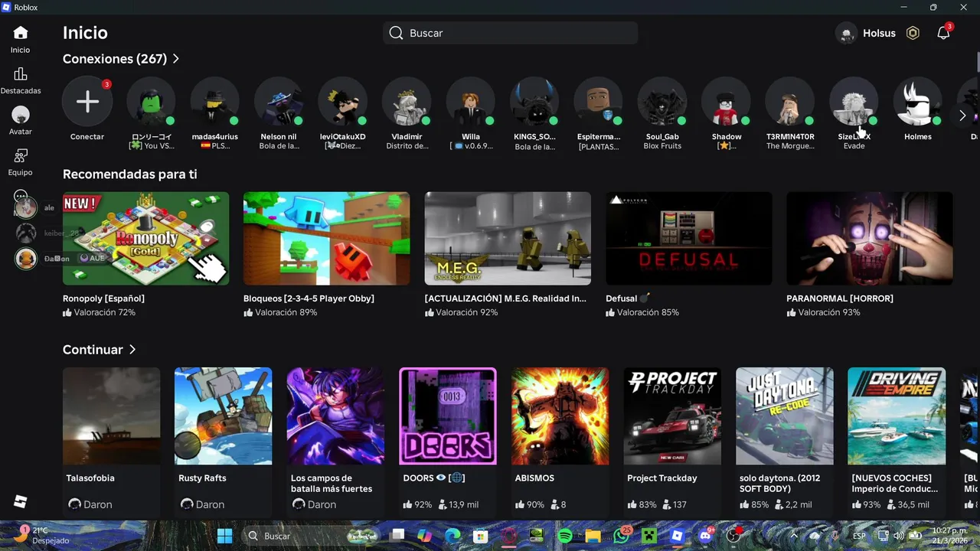Open the Avatar editor from sidebar

tap(21, 116)
